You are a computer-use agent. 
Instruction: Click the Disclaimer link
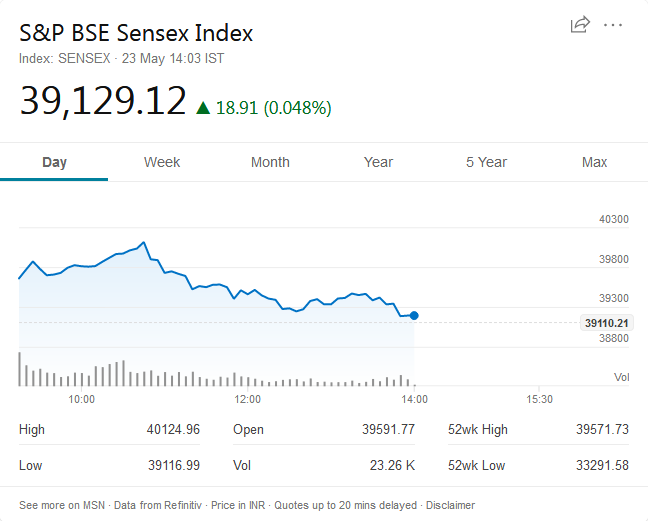450,505
